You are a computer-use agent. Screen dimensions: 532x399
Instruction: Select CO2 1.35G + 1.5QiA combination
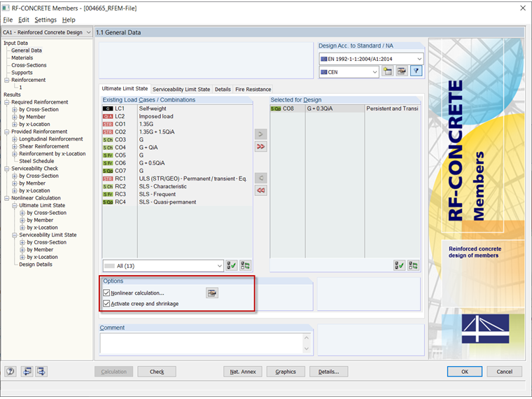click(177, 132)
